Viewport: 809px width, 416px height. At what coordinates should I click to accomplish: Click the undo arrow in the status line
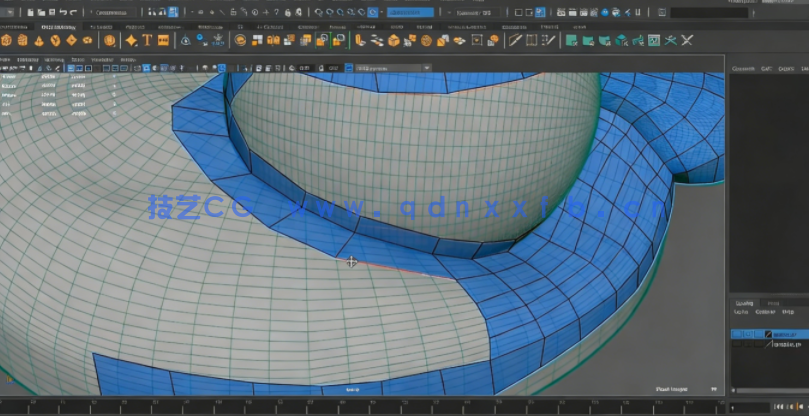[x=62, y=12]
